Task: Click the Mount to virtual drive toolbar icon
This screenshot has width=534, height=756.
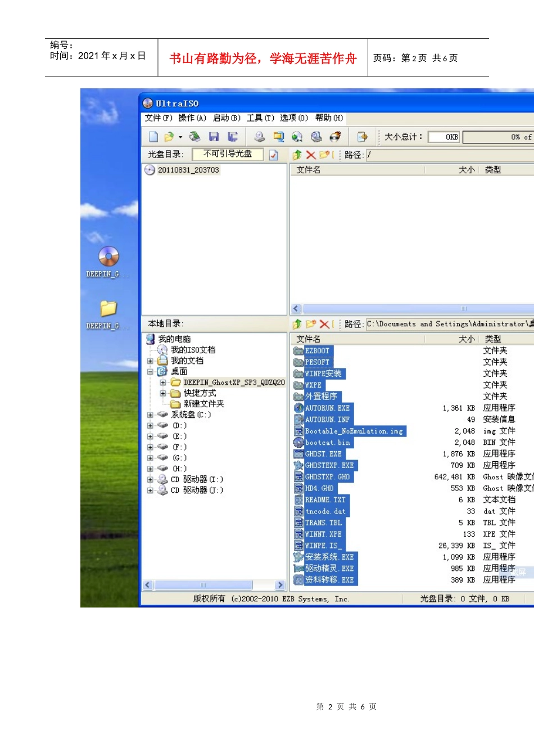Action: [316, 137]
